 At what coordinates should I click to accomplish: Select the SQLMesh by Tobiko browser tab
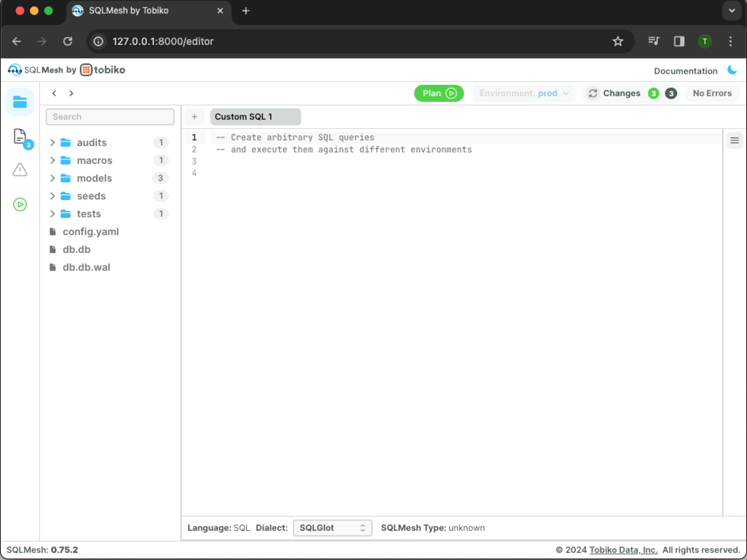tap(149, 11)
